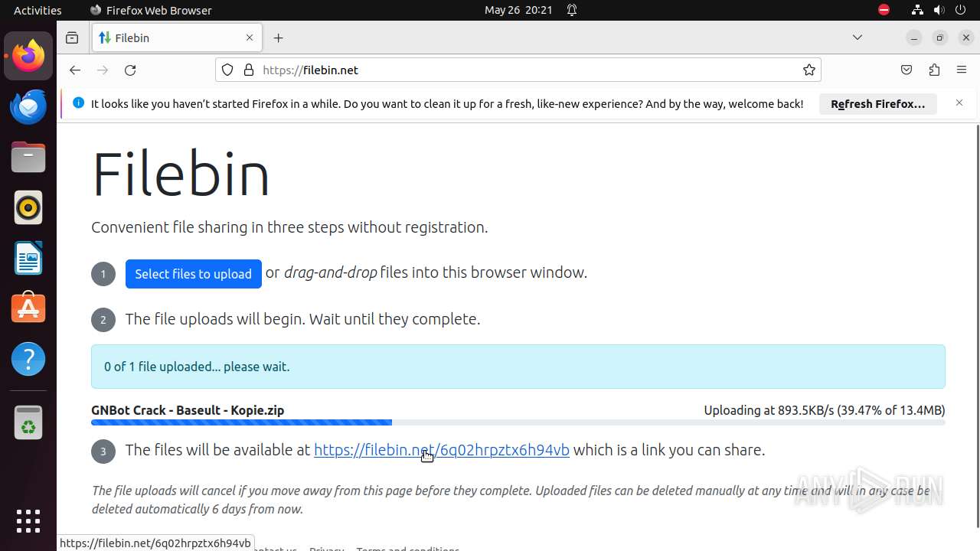Click the file name GNBot Crack - Baseult - Kopie.zip

[x=188, y=410]
